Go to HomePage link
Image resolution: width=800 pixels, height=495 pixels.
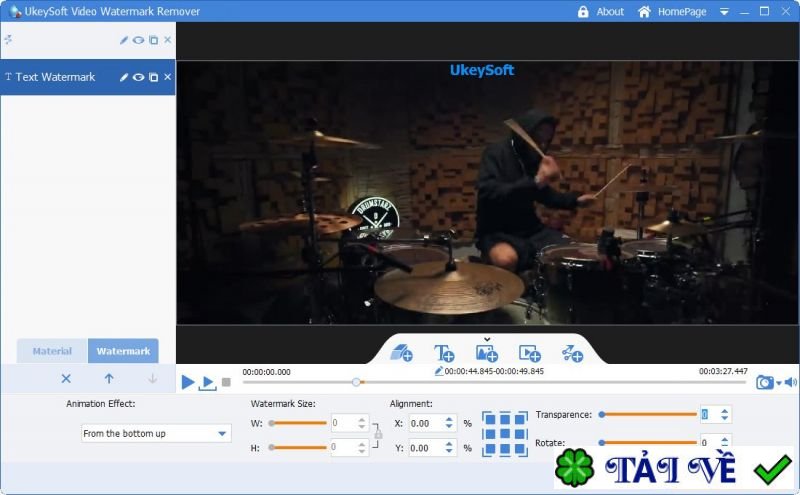681,12
